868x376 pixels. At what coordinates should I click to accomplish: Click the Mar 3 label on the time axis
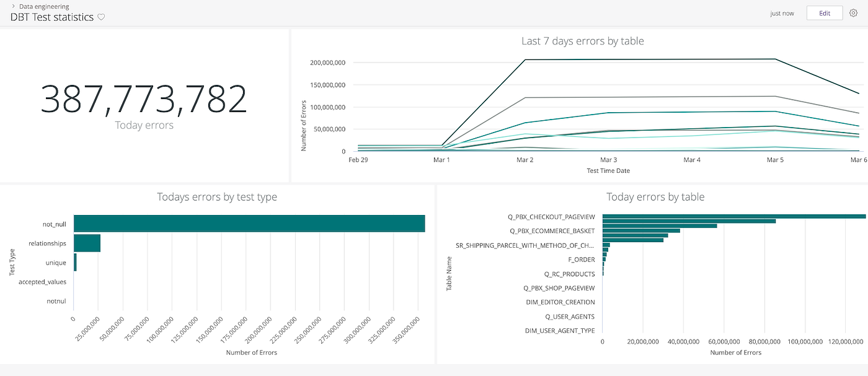click(608, 159)
